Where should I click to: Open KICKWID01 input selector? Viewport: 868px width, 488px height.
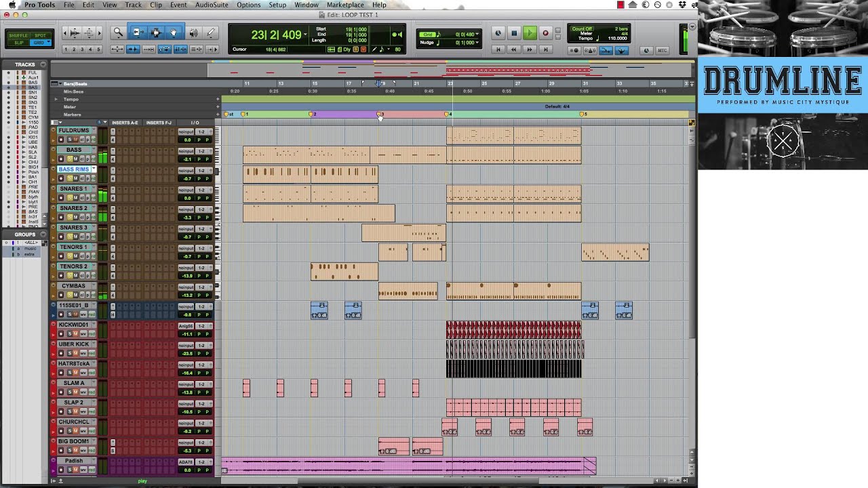pos(186,326)
